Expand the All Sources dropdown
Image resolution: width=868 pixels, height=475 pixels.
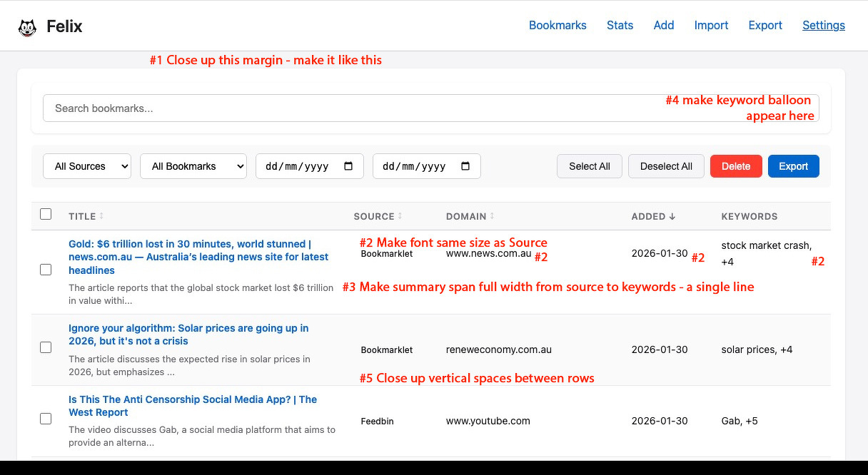(87, 166)
